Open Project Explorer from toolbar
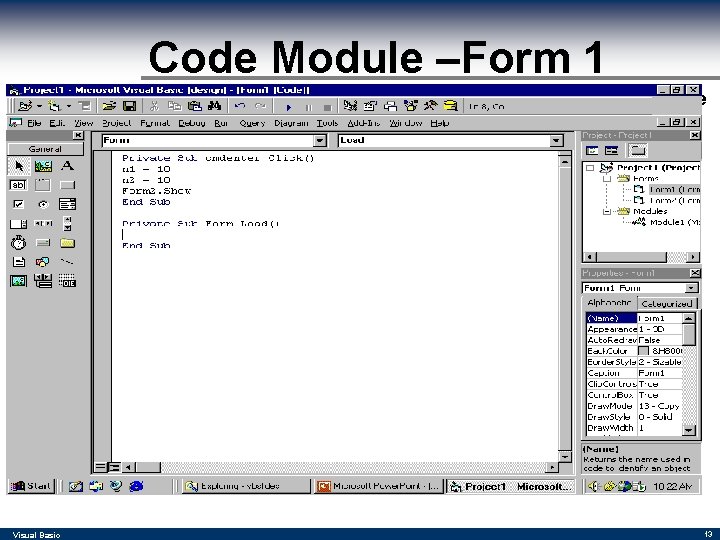 click(350, 106)
